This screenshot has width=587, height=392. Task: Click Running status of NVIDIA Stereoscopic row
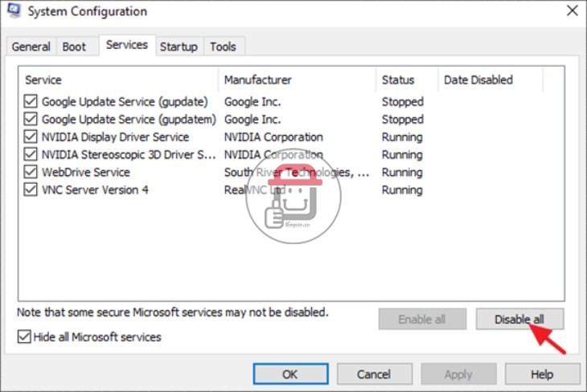click(402, 154)
